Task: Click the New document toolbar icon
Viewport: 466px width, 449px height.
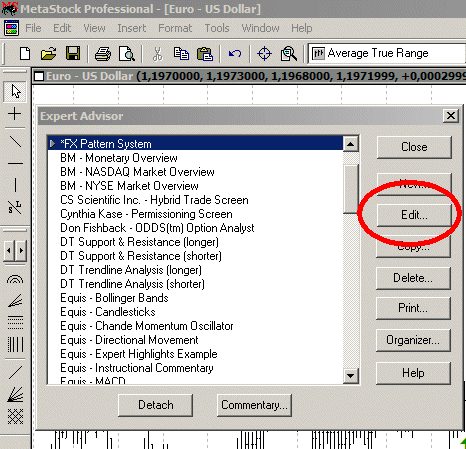Action: [x=25, y=53]
